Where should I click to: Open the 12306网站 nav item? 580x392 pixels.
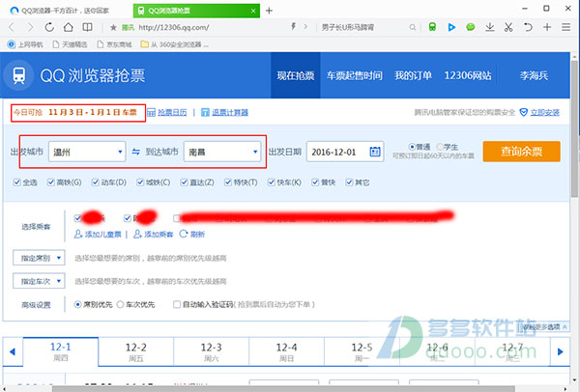[468, 75]
